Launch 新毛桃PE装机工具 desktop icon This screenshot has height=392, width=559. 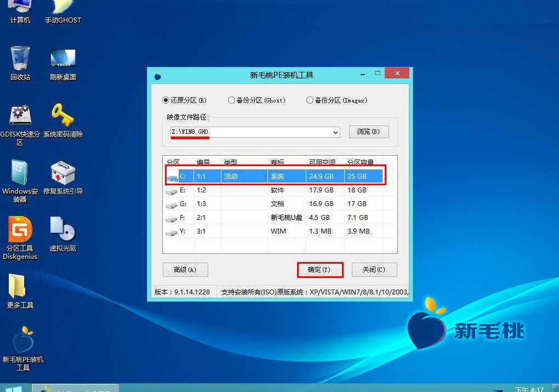pyautogui.click(x=23, y=349)
